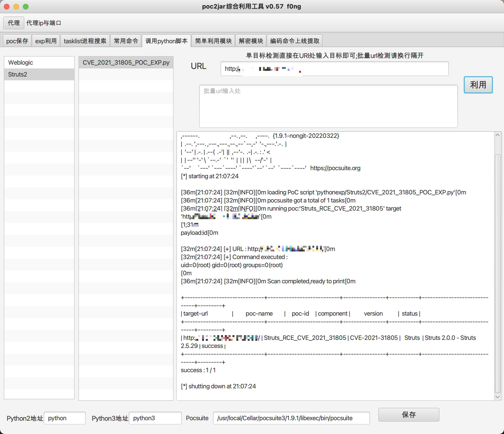Screen dimensions: 504x434
Task: Open the 简单利用模块 tab
Action: coord(213,41)
